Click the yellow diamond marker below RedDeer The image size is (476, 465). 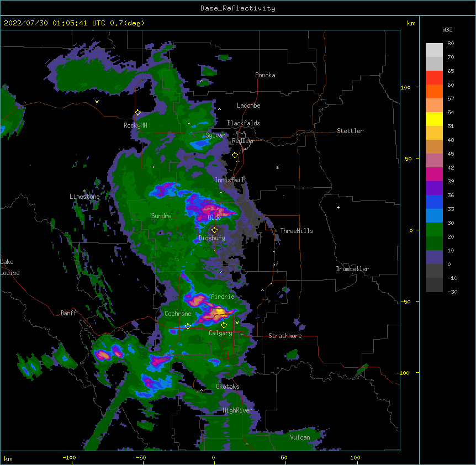coord(235,155)
